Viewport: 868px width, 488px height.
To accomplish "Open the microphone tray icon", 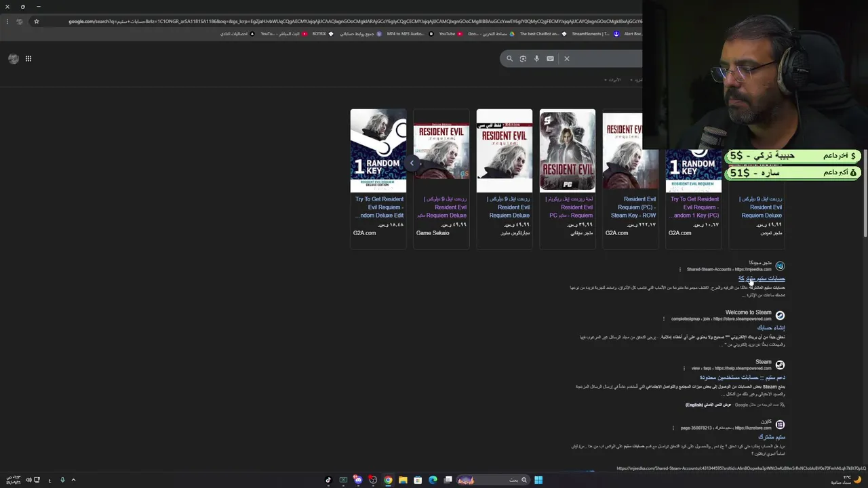I will click(x=62, y=480).
